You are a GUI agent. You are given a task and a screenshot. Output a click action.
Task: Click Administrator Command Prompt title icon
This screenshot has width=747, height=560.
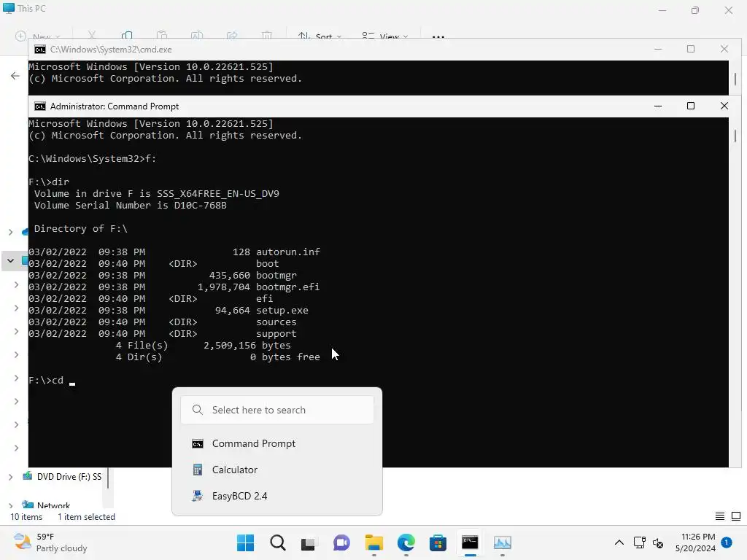point(40,106)
